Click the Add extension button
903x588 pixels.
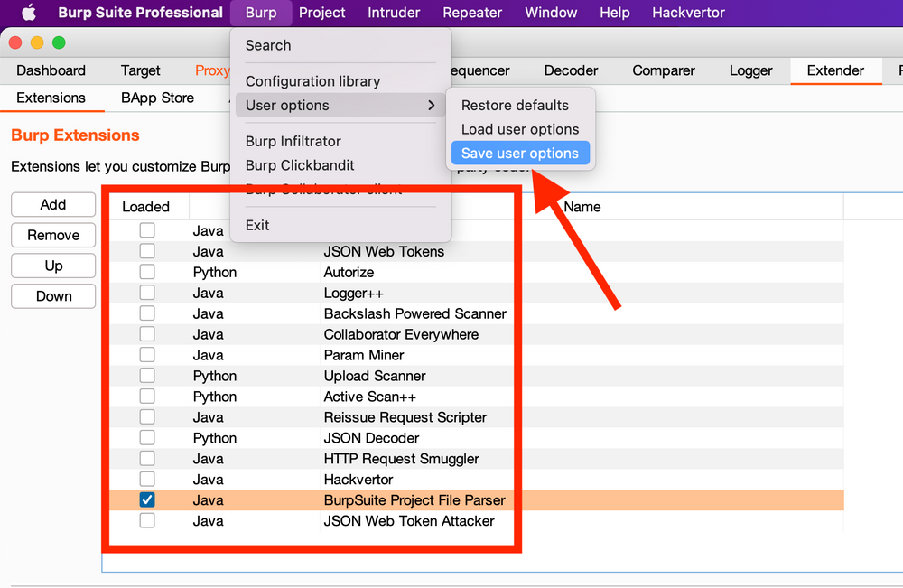click(x=52, y=204)
